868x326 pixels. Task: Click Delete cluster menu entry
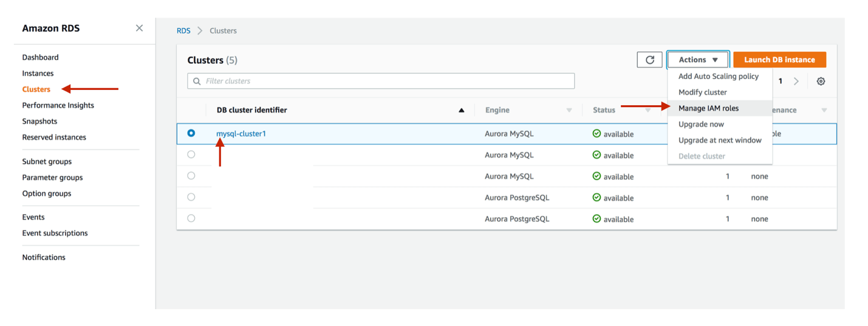(719, 156)
